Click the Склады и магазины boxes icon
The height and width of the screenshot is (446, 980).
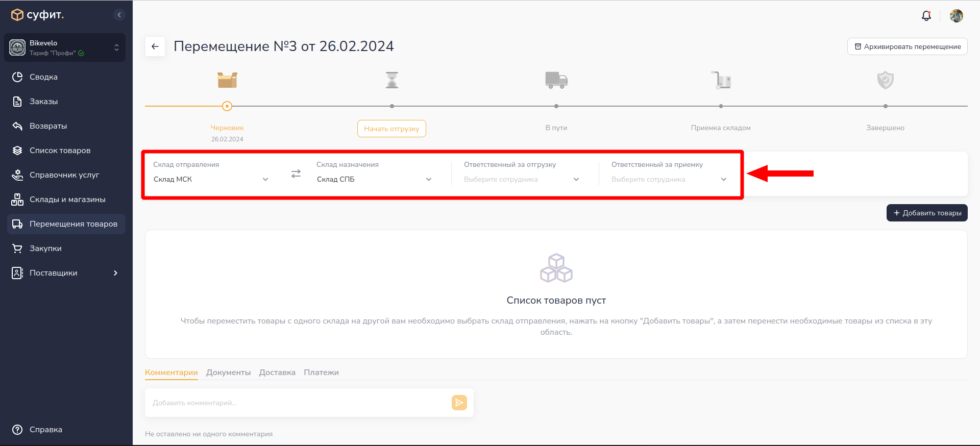click(17, 200)
